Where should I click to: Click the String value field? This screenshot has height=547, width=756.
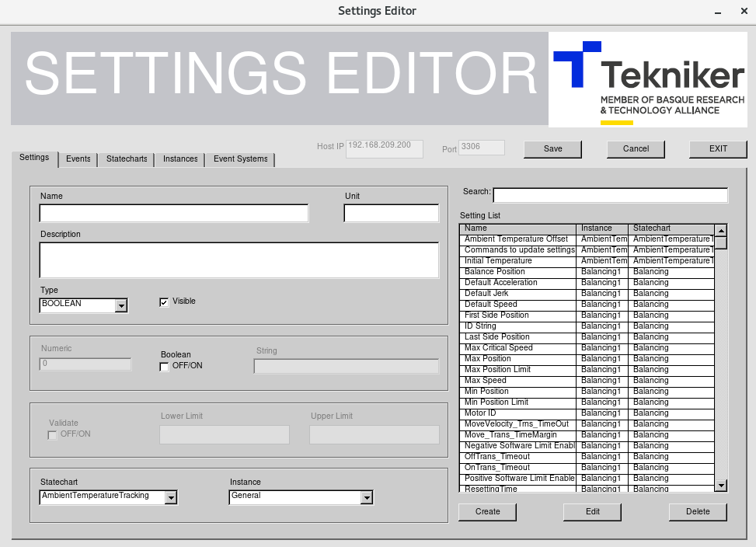coord(347,366)
